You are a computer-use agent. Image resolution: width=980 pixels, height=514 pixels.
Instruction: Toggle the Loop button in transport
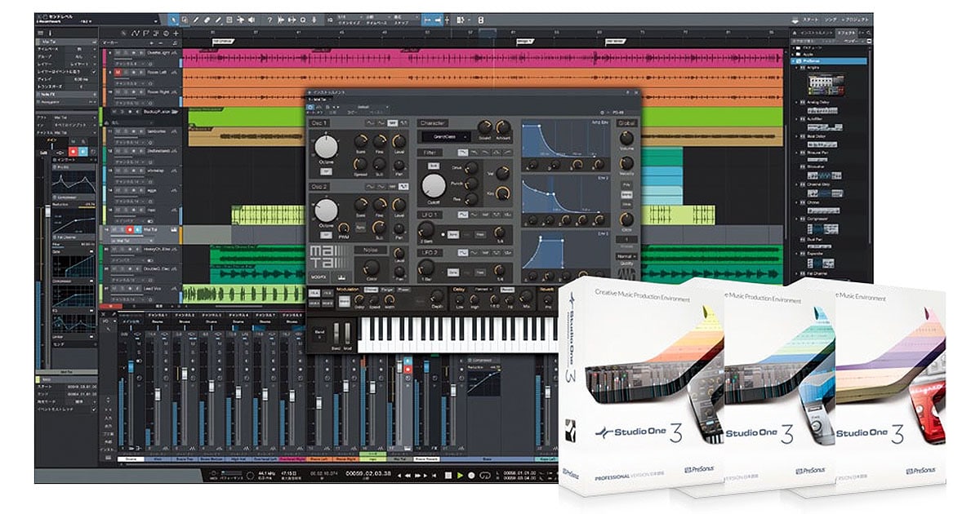(x=485, y=474)
